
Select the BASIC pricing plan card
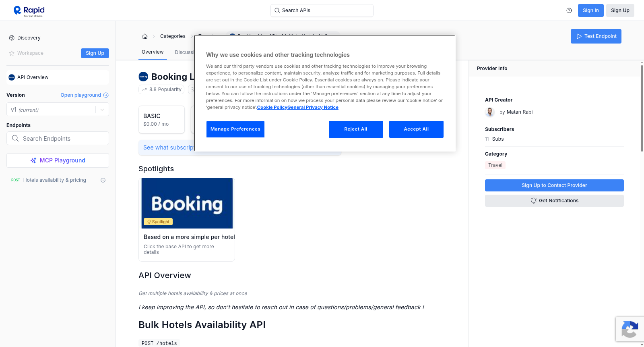tap(161, 120)
